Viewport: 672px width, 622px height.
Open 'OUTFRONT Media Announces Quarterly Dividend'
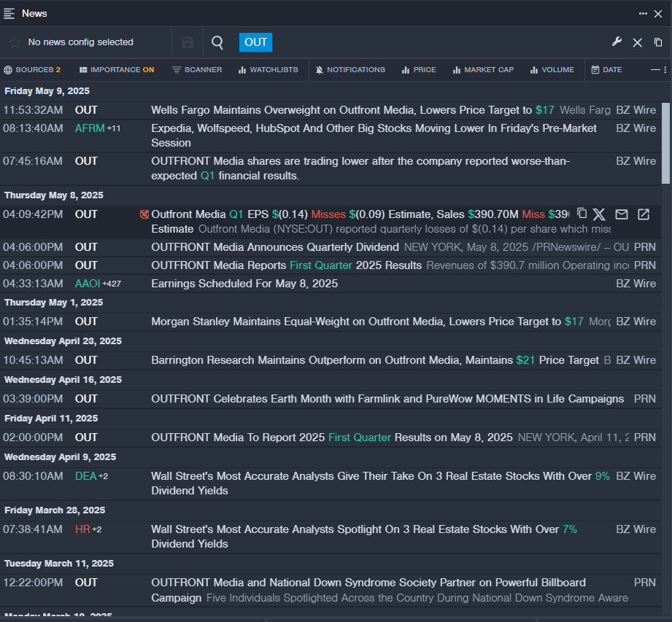coord(275,247)
